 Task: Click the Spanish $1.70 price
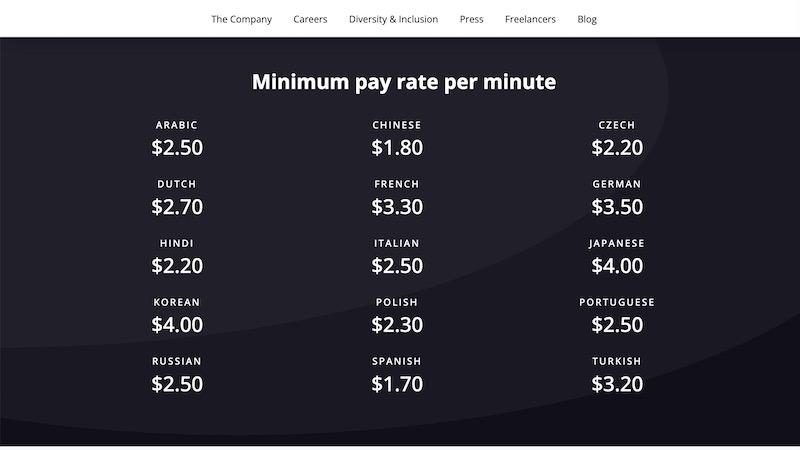[397, 384]
